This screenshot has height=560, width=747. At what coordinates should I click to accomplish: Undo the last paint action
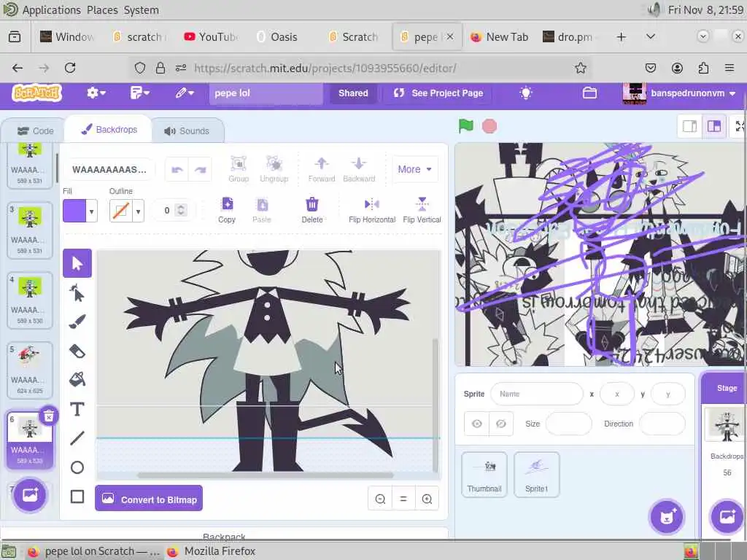click(177, 169)
